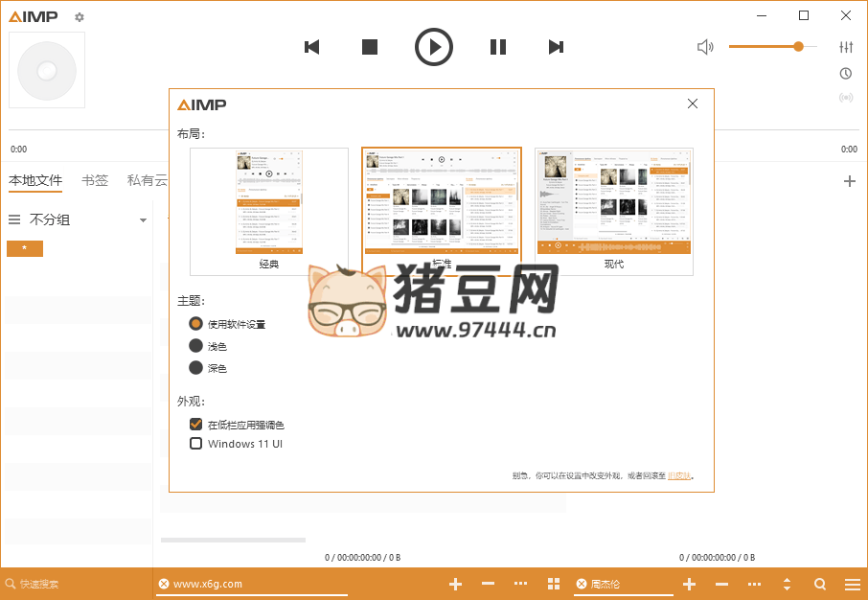
Task: Follow the 旧皮肤 link in the dialog
Action: (x=678, y=474)
